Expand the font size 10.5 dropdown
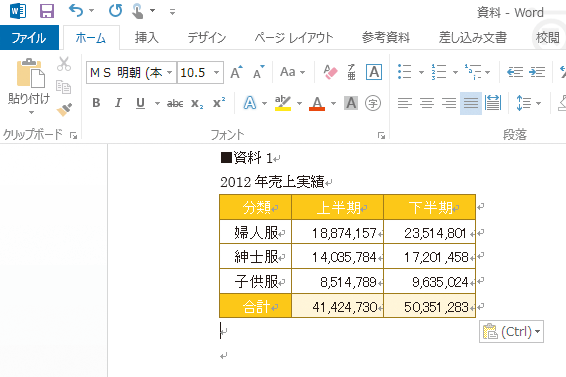The width and height of the screenshot is (566, 377). click(216, 73)
